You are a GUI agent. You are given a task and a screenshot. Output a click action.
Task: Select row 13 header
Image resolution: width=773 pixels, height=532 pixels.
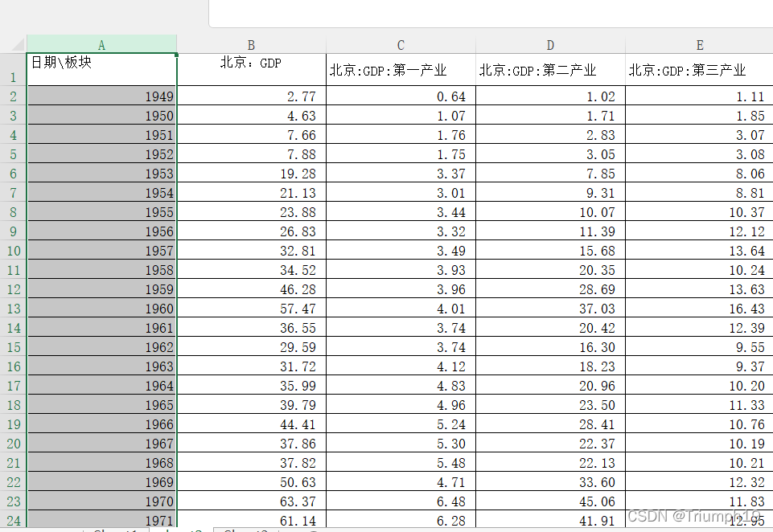click(x=14, y=309)
